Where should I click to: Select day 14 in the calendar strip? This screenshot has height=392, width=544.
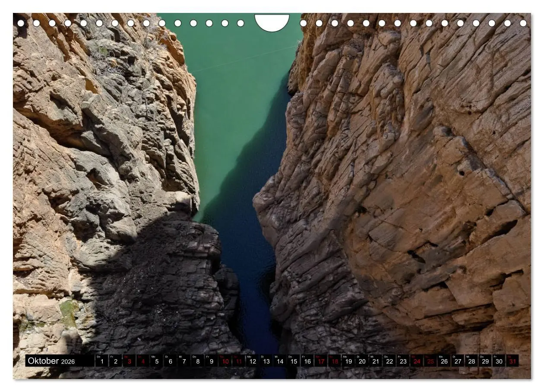coord(280,361)
